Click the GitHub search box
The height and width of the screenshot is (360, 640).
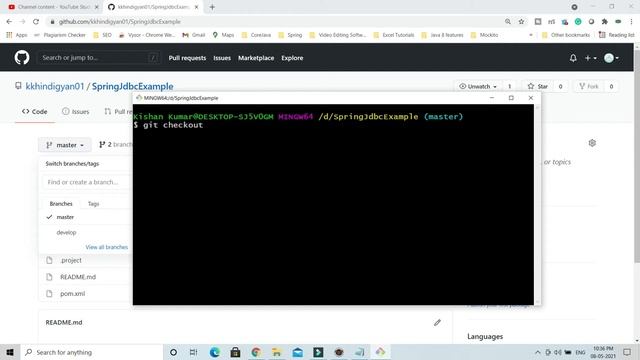(99, 58)
